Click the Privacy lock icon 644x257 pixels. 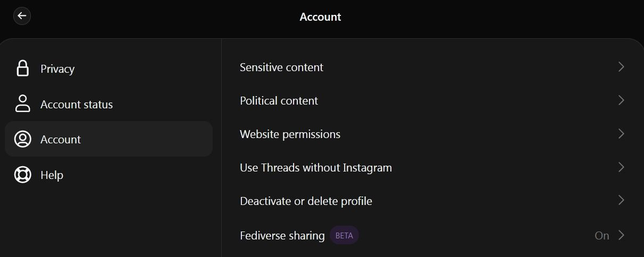22,68
